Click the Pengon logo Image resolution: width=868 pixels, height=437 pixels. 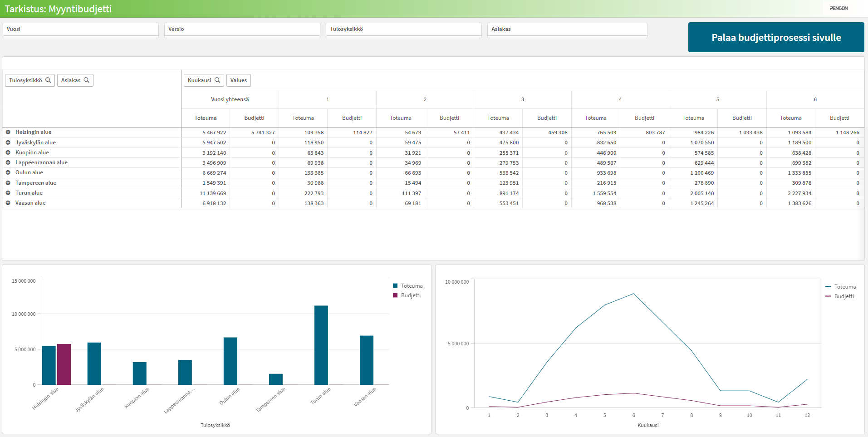[x=839, y=8]
